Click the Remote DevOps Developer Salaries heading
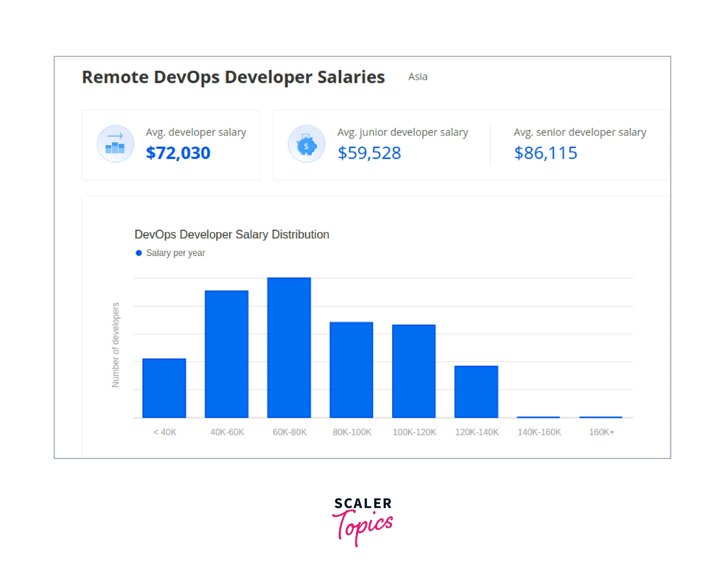This screenshot has width=725, height=588. tap(233, 77)
